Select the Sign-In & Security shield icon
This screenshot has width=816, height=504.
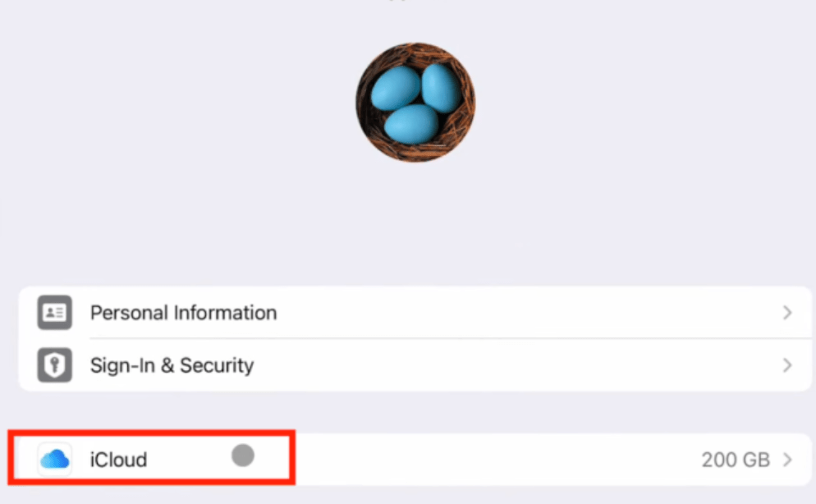pos(55,365)
